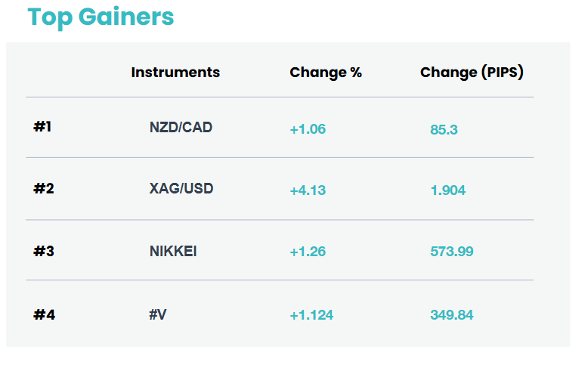Open the NIKKEI instrument
Image resolution: width=588 pixels, height=365 pixels.
click(173, 251)
